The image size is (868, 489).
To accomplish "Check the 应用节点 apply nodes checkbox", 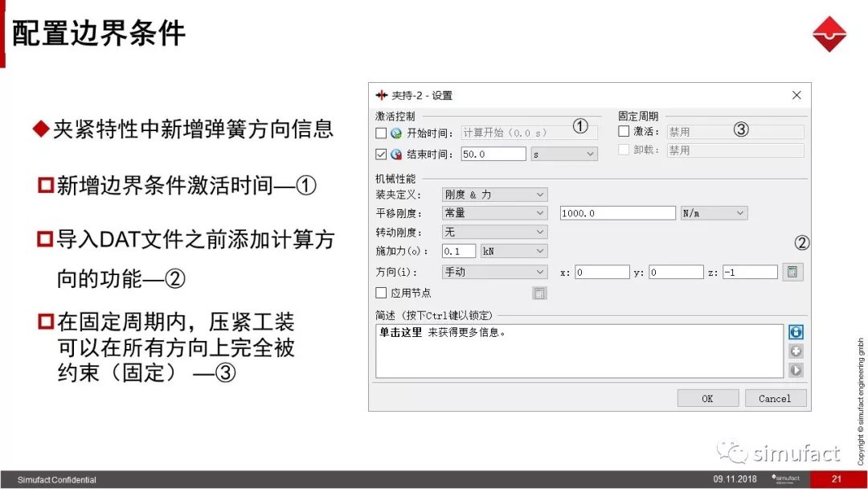I will [381, 293].
